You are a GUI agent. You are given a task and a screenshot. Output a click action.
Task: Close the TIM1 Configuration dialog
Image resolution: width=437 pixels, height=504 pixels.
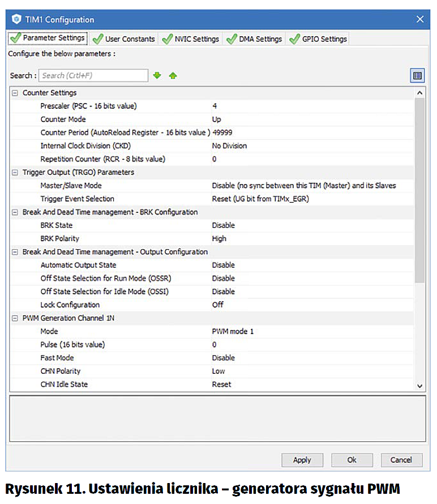point(420,19)
